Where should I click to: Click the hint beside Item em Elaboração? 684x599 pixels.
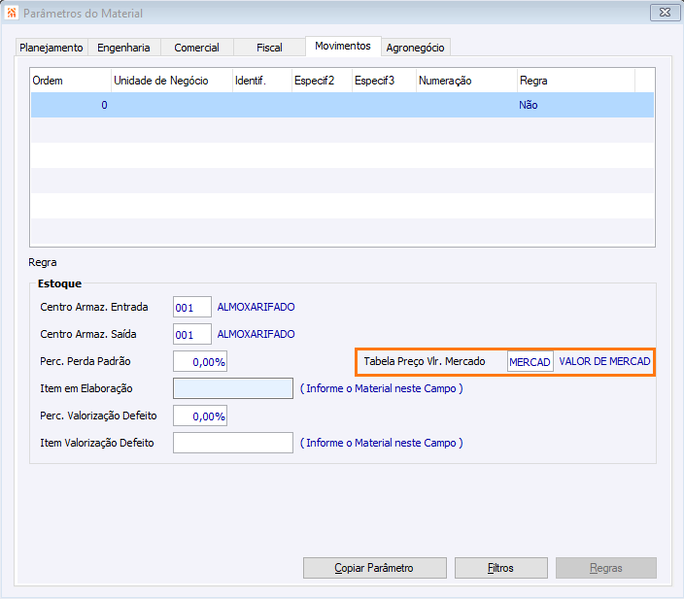tap(382, 388)
